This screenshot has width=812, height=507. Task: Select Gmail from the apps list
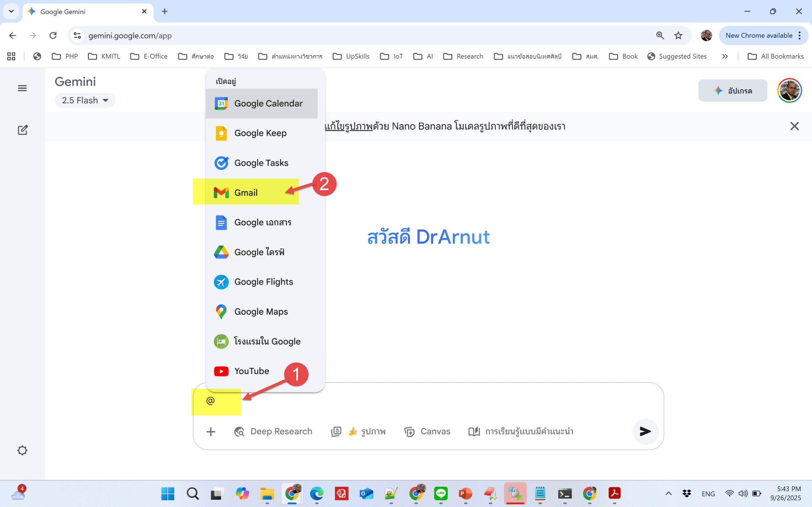[246, 192]
